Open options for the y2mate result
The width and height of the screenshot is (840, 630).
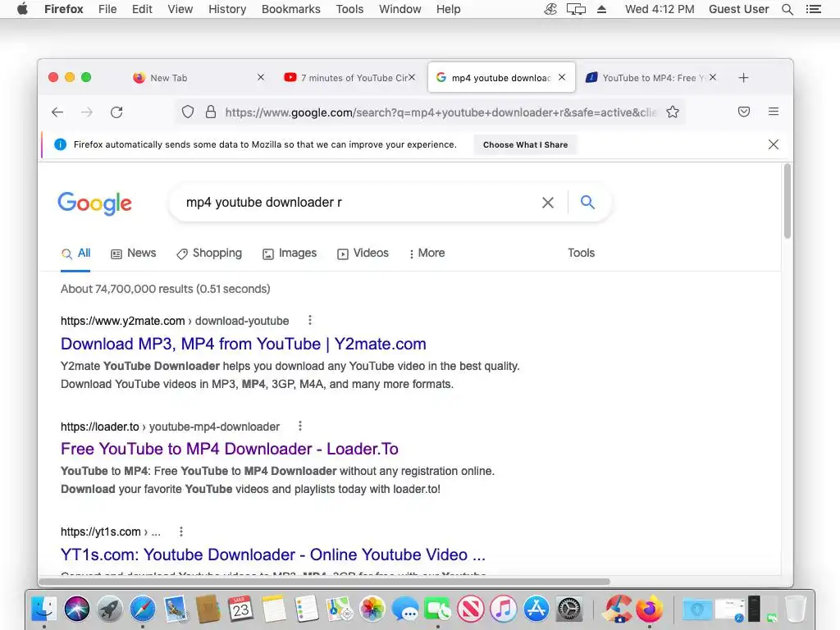point(309,321)
